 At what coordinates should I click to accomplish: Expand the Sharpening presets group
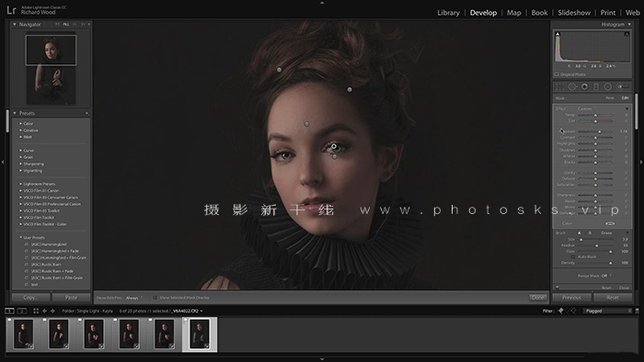point(20,164)
